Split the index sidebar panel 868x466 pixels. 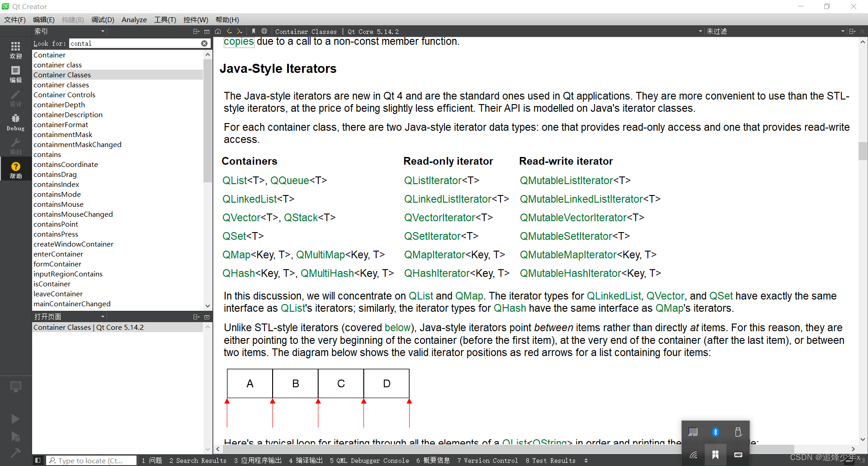(x=196, y=31)
